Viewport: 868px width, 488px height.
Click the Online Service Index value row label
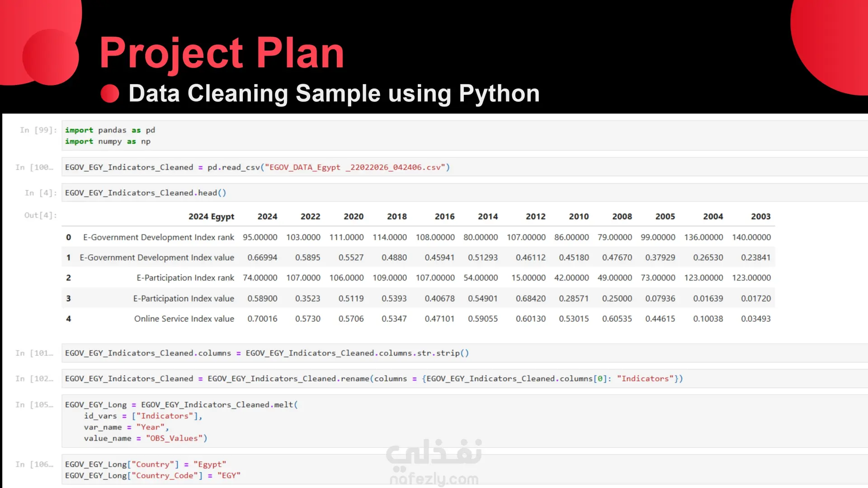pyautogui.click(x=184, y=319)
